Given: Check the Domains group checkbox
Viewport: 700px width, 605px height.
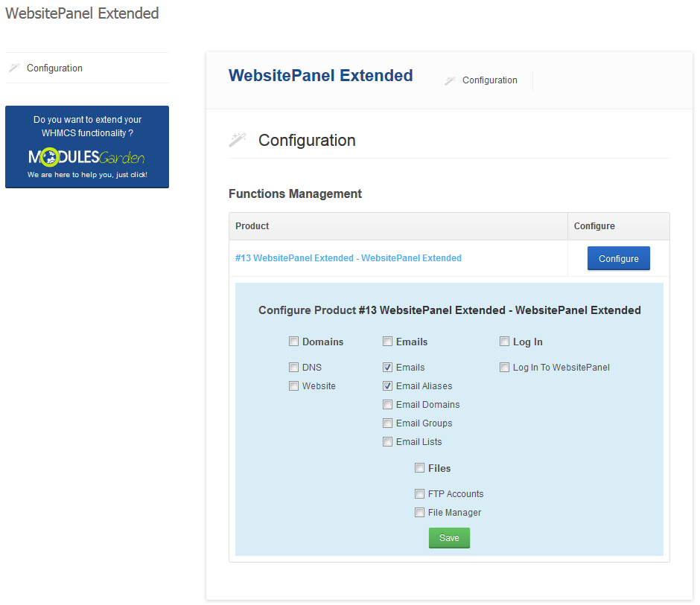Looking at the screenshot, I should (x=293, y=342).
